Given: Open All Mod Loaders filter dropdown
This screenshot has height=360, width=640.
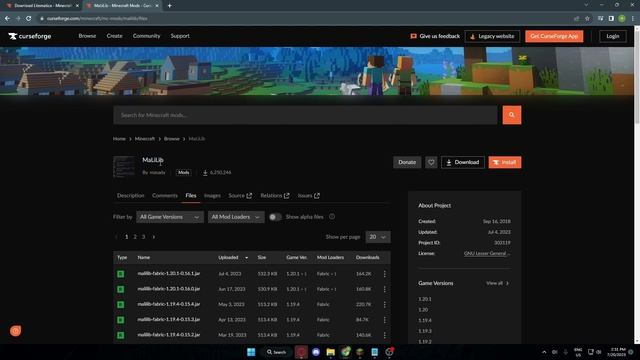Looking at the screenshot, I should [x=236, y=217].
